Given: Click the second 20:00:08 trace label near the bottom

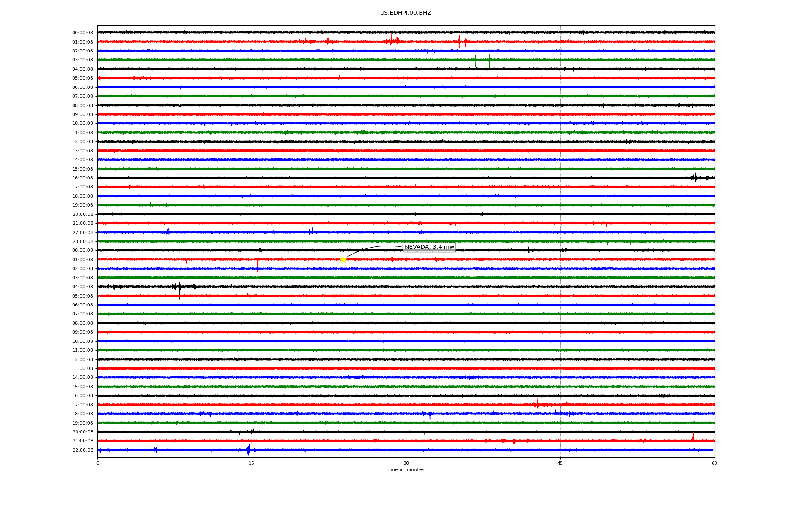Looking at the screenshot, I should (83, 432).
